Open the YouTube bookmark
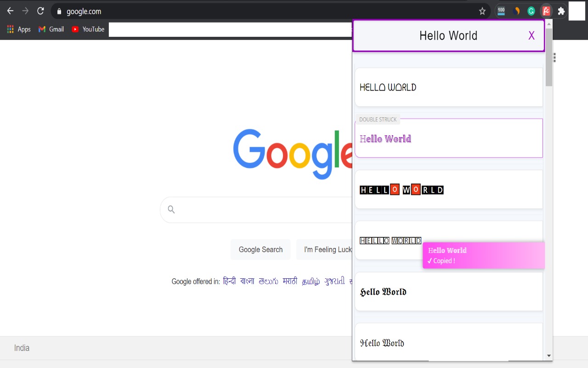The width and height of the screenshot is (588, 368). (x=88, y=29)
